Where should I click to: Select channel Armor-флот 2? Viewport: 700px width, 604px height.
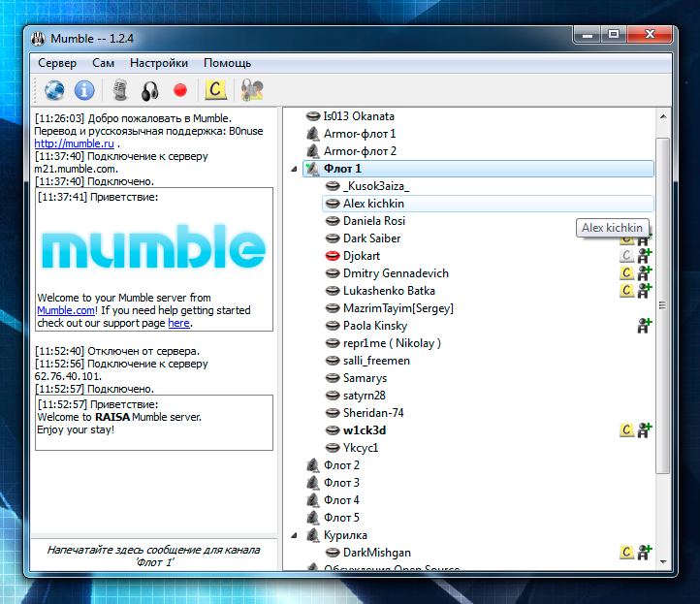pos(360,151)
